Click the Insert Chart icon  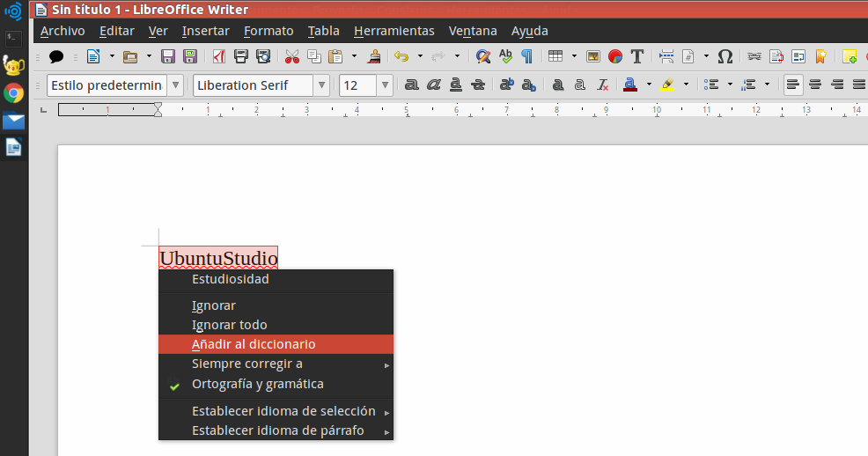click(615, 56)
